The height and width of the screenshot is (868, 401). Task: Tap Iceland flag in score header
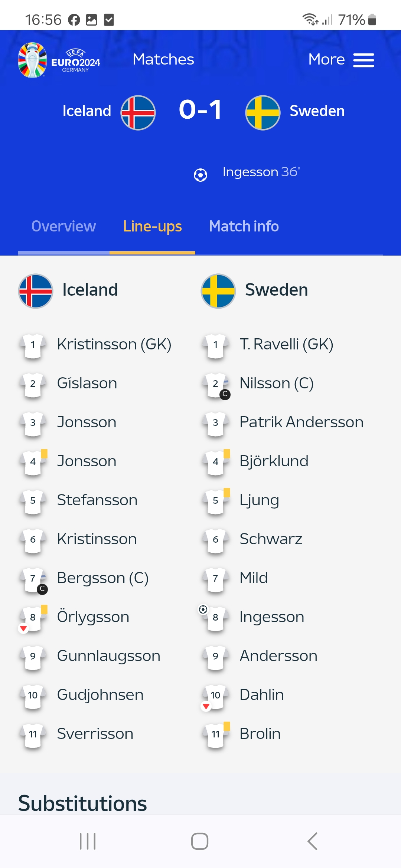138,113
